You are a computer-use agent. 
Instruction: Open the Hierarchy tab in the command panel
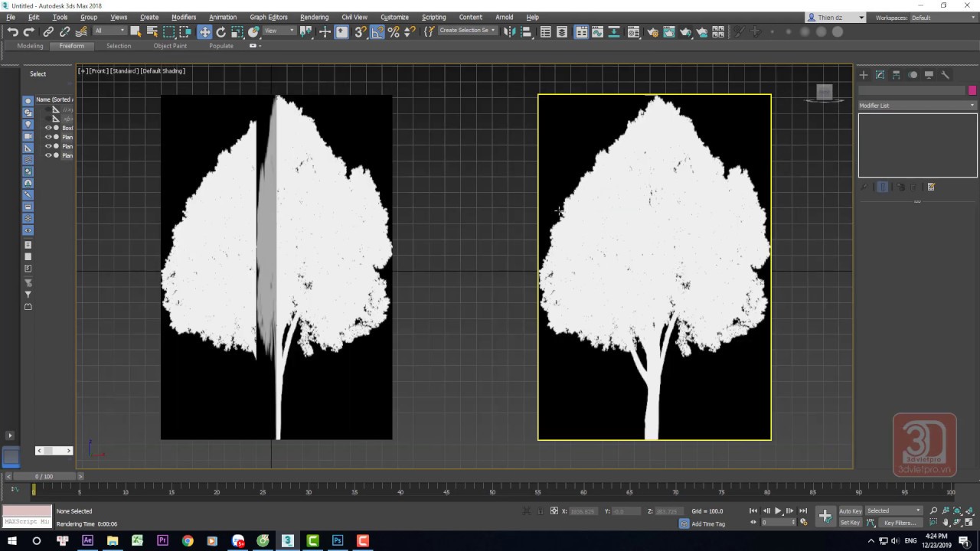click(897, 75)
